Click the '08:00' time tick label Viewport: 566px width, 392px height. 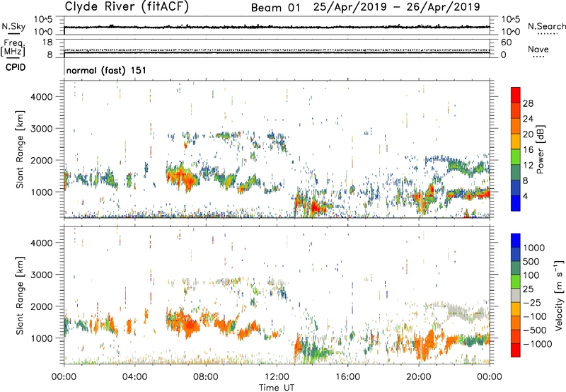[x=206, y=377]
